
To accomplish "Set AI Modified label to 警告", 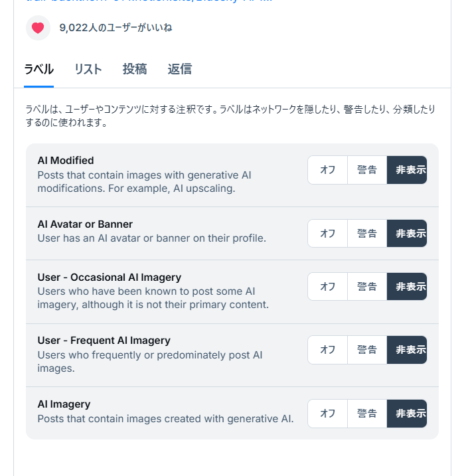I will pos(367,170).
